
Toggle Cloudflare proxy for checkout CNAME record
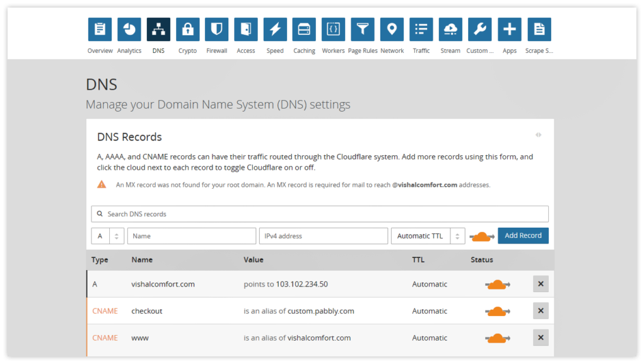(x=498, y=312)
